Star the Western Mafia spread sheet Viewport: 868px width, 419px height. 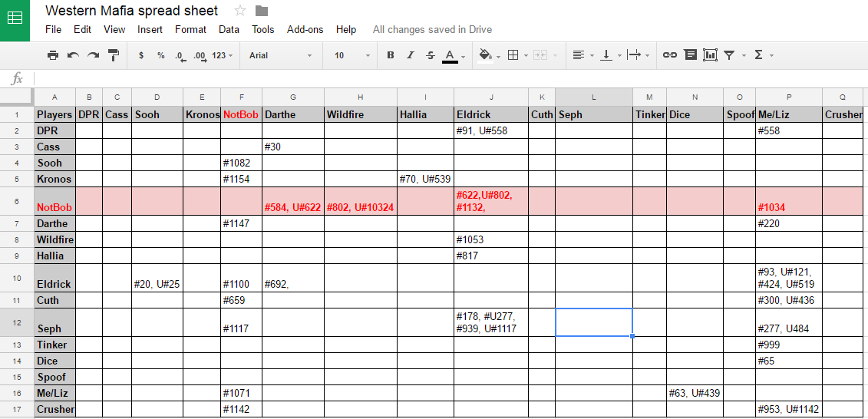pos(240,11)
